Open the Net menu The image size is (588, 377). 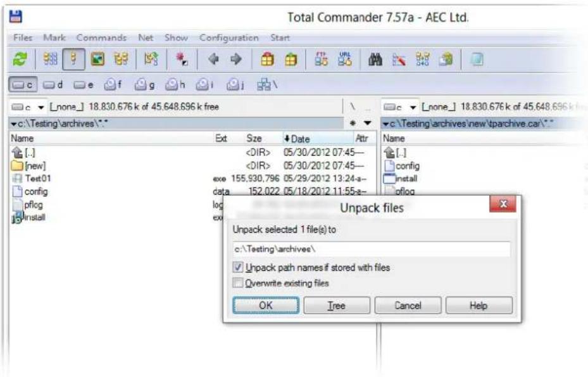(x=146, y=37)
